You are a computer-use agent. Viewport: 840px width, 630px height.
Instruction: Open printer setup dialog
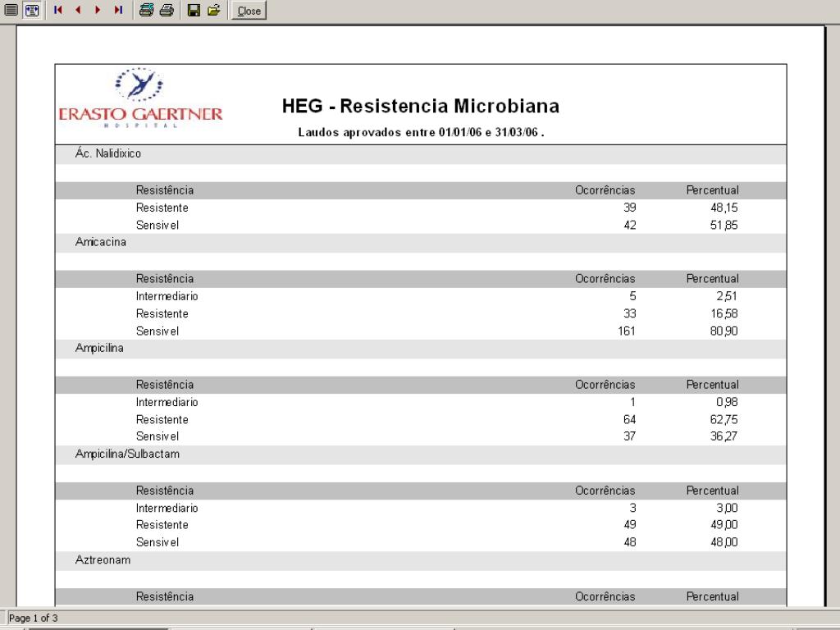pyautogui.click(x=146, y=10)
